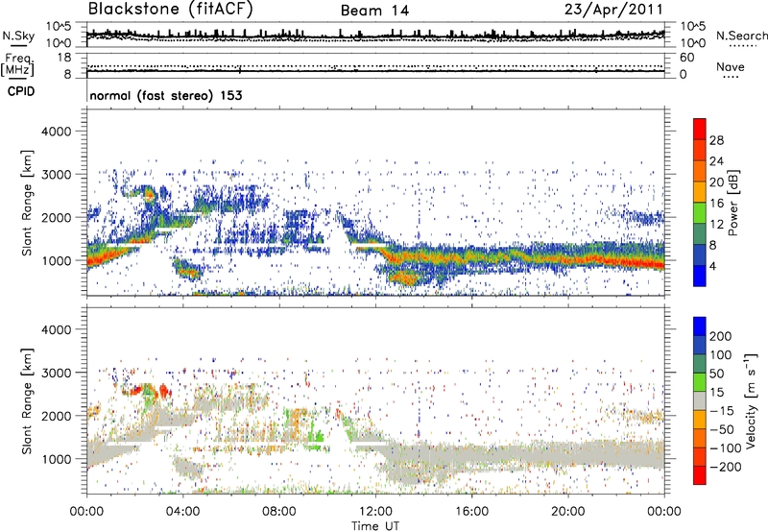Click the 'Blackstone (fitACF)' plot title
This screenshot has width=768, height=532.
171,10
